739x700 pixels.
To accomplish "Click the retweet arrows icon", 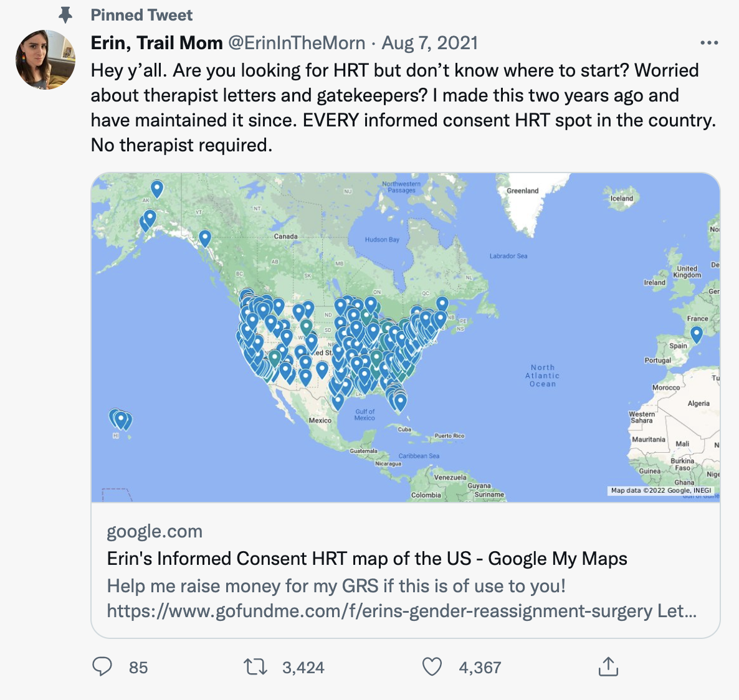I will click(255, 668).
